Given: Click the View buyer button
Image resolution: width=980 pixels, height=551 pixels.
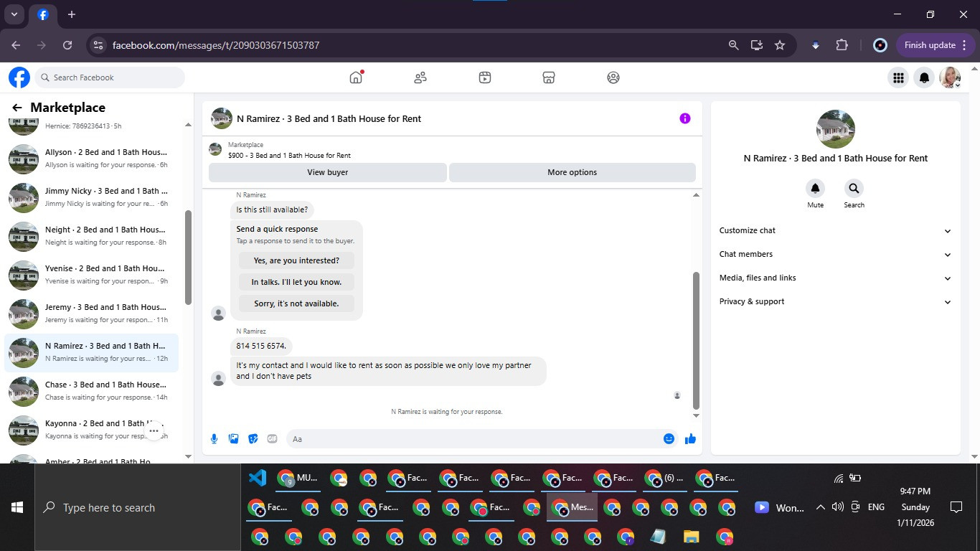Looking at the screenshot, I should [x=328, y=172].
